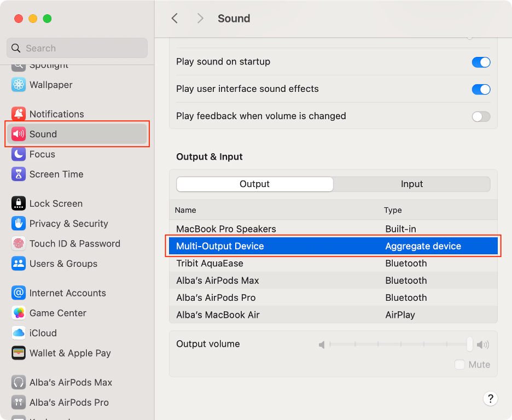This screenshot has width=512, height=420.
Task: Click the Name column header
Action: (185, 210)
